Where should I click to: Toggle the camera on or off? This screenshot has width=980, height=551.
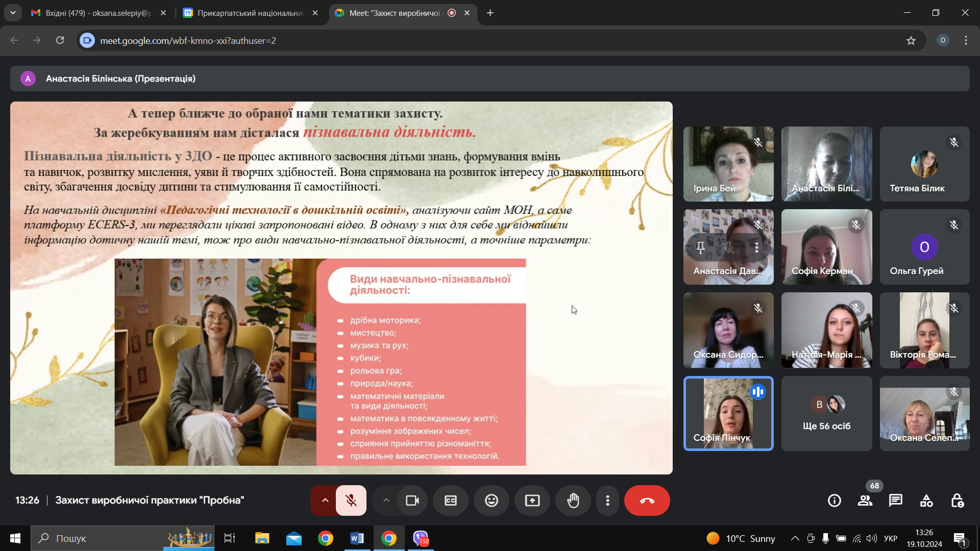tap(412, 500)
